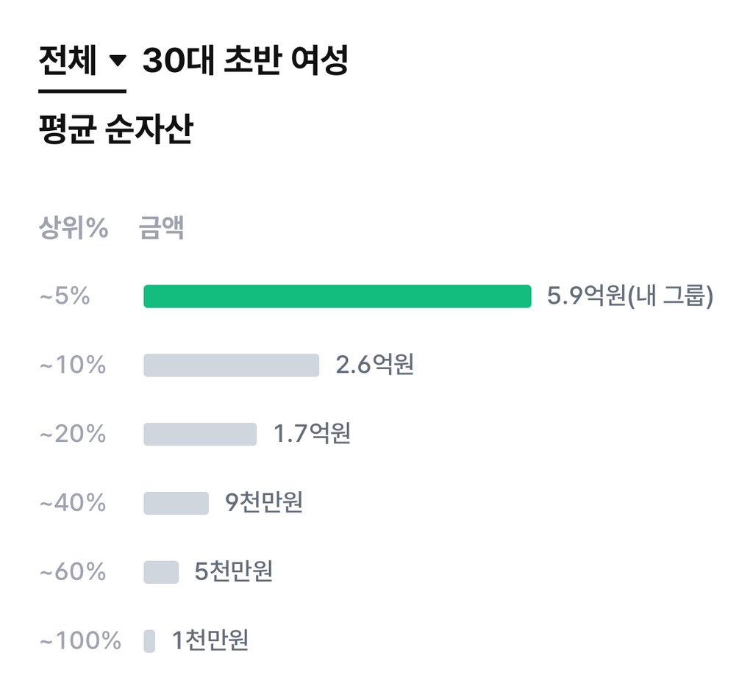Click the 금액 column header
Image resolution: width=753 pixels, height=700 pixels.
[161, 229]
